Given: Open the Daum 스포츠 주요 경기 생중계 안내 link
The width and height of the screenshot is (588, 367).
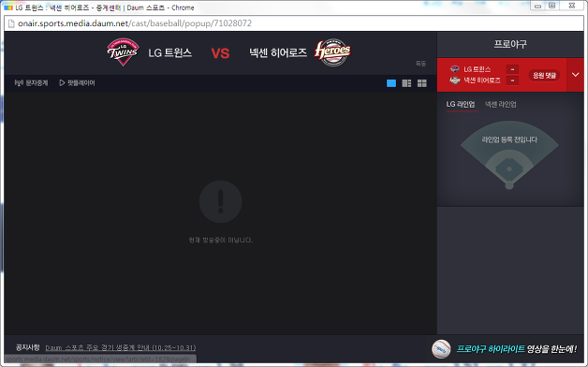Looking at the screenshot, I should coord(121,347).
